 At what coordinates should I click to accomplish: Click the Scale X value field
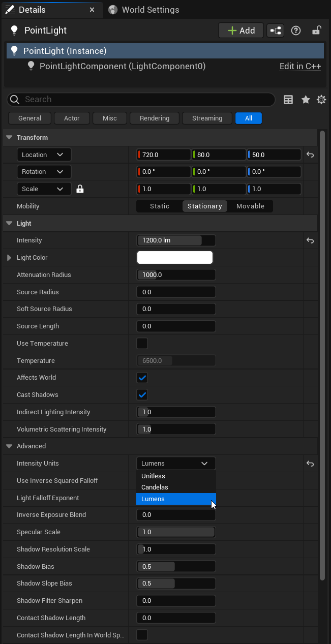164,189
